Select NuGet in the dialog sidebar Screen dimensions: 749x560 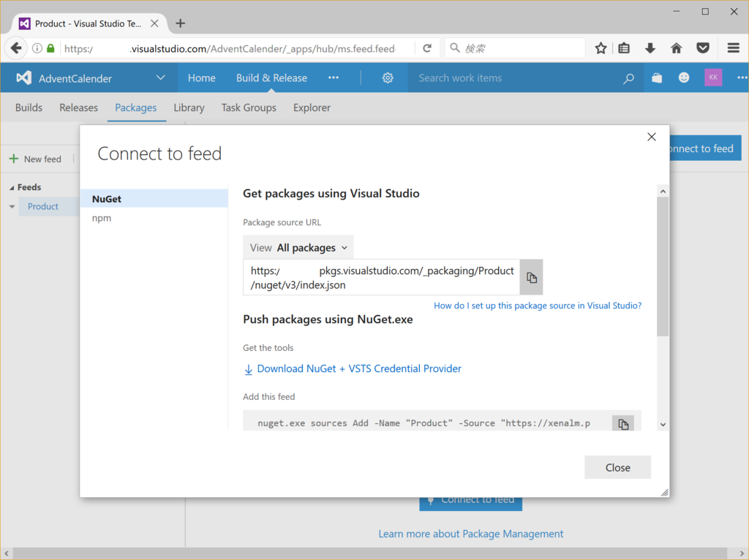(154, 199)
